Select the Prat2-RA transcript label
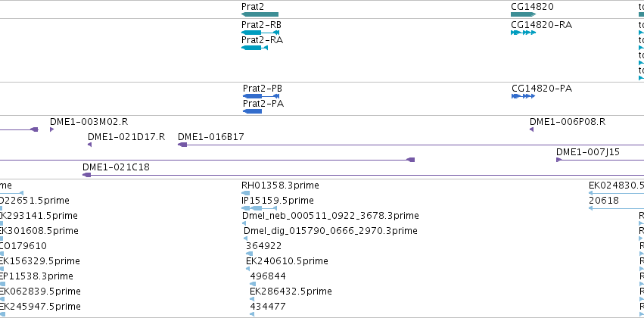 pos(262,40)
